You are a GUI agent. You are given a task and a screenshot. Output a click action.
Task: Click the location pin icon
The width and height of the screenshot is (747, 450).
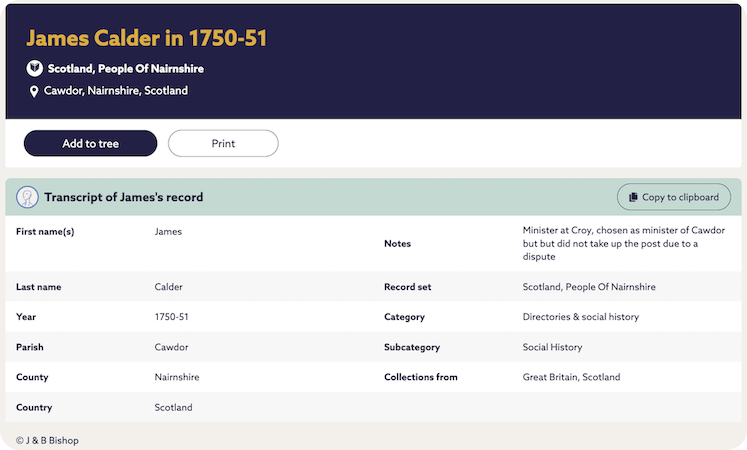coord(35,91)
